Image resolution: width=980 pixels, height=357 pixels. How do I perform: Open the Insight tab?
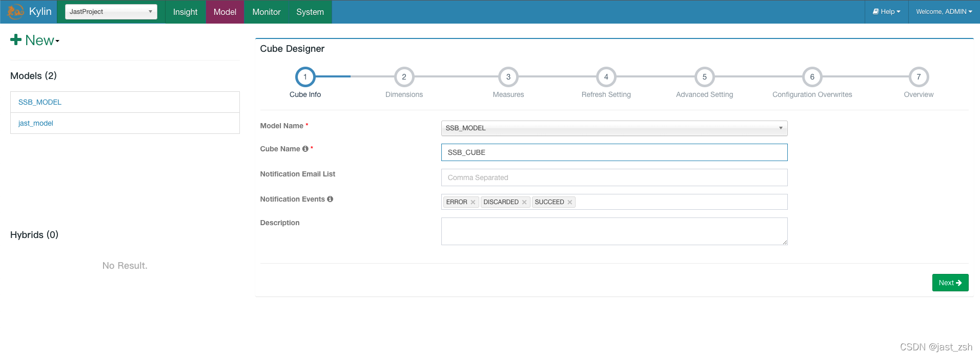[185, 12]
